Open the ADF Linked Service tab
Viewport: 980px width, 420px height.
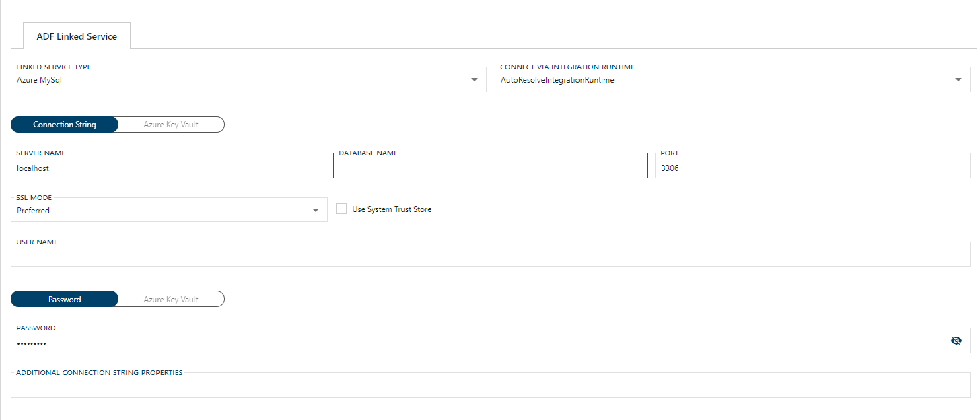tap(77, 36)
